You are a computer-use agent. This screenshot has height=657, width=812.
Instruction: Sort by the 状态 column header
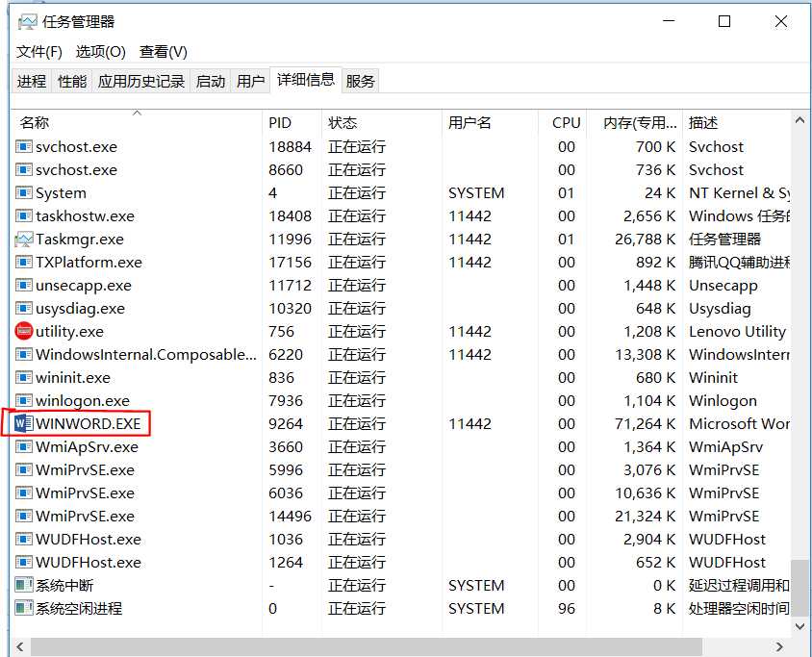[382, 123]
